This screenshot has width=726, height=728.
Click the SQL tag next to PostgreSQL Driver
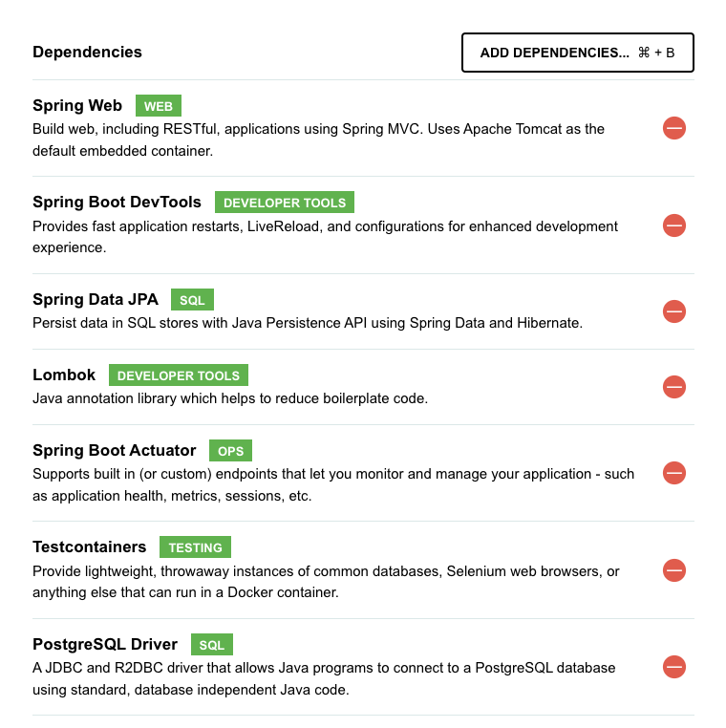[x=212, y=645]
